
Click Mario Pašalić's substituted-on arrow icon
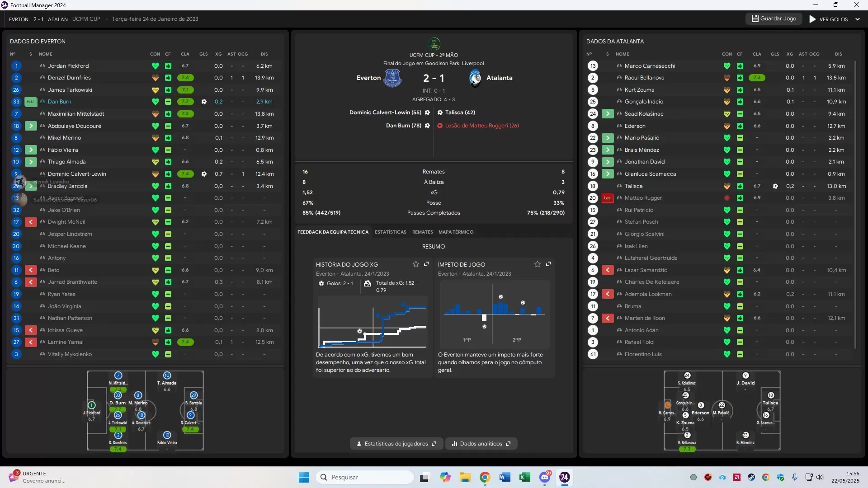click(608, 138)
